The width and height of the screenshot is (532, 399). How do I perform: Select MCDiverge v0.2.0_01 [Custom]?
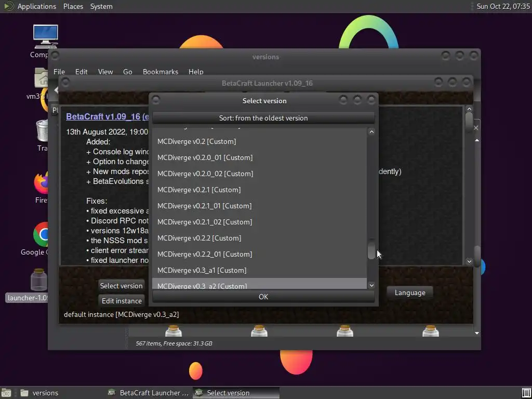pos(259,157)
